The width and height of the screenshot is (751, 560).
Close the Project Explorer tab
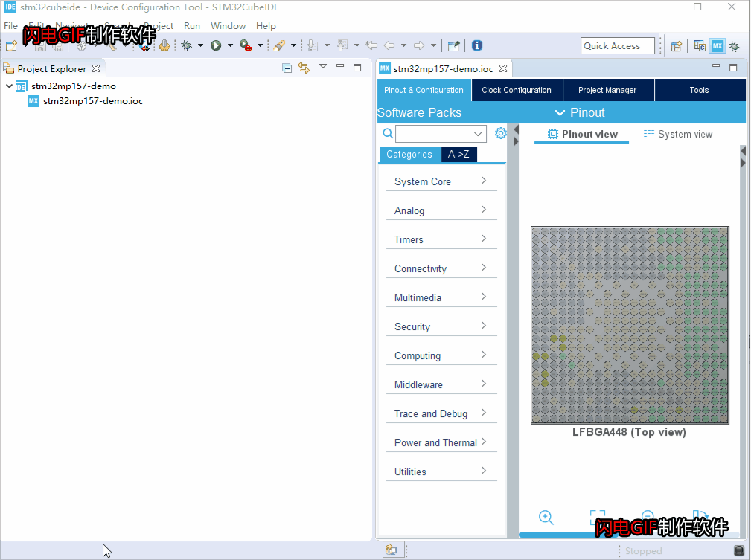96,68
